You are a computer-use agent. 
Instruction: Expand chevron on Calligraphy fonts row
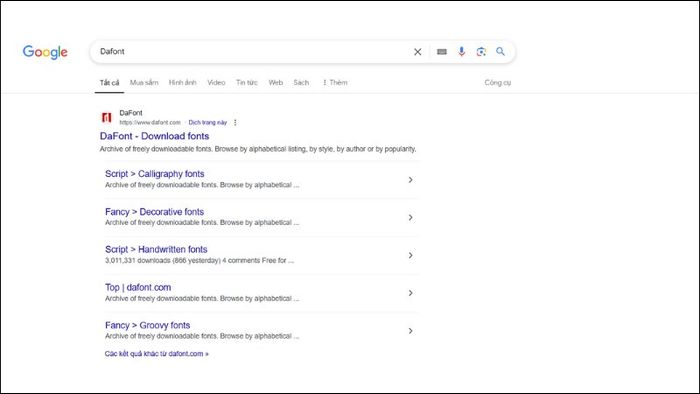[410, 180]
